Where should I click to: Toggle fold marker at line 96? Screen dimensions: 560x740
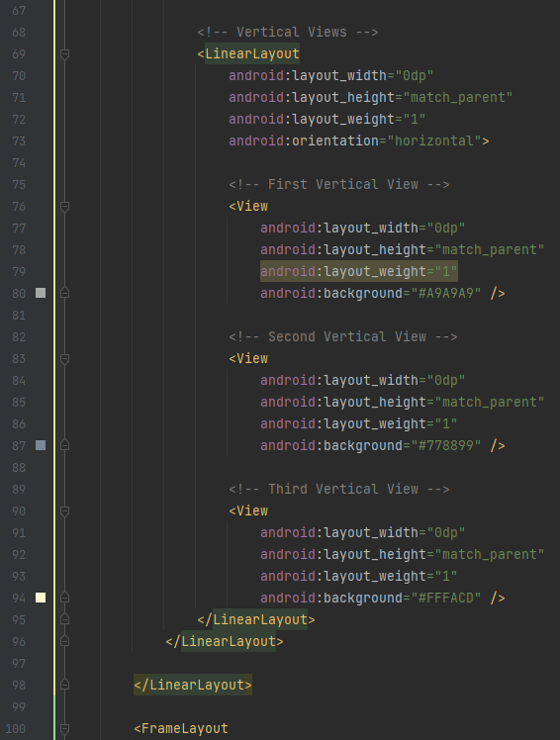click(64, 641)
